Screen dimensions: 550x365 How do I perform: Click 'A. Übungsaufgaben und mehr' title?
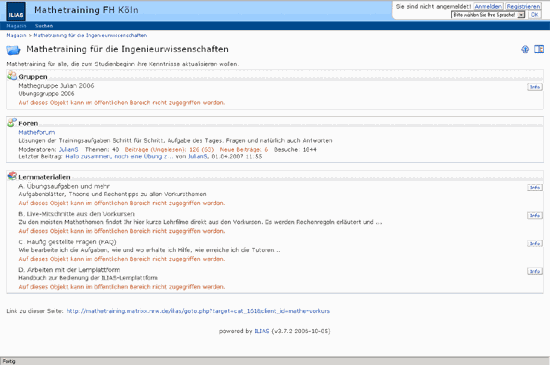tap(64, 186)
